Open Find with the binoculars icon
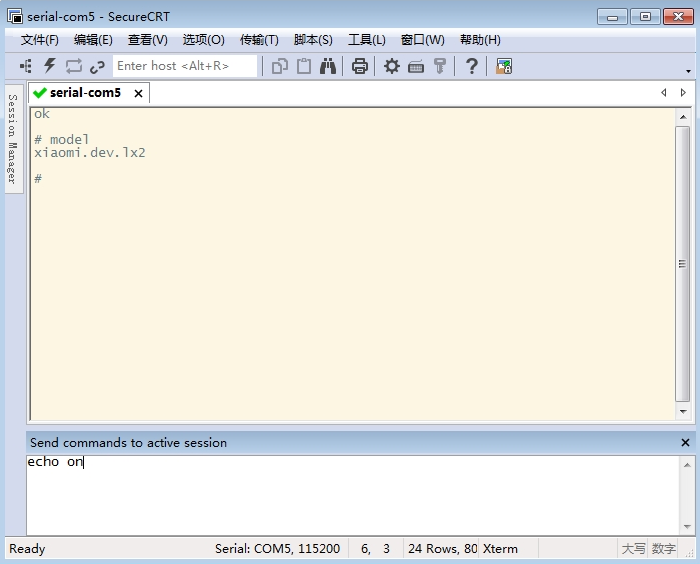 328,67
